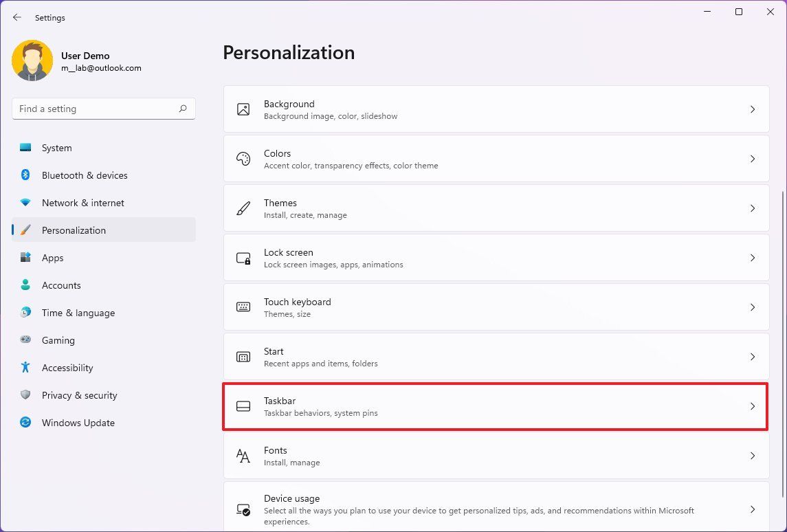Select Time & language in the sidebar
Viewport: 787px width, 532px height.
[x=78, y=313]
